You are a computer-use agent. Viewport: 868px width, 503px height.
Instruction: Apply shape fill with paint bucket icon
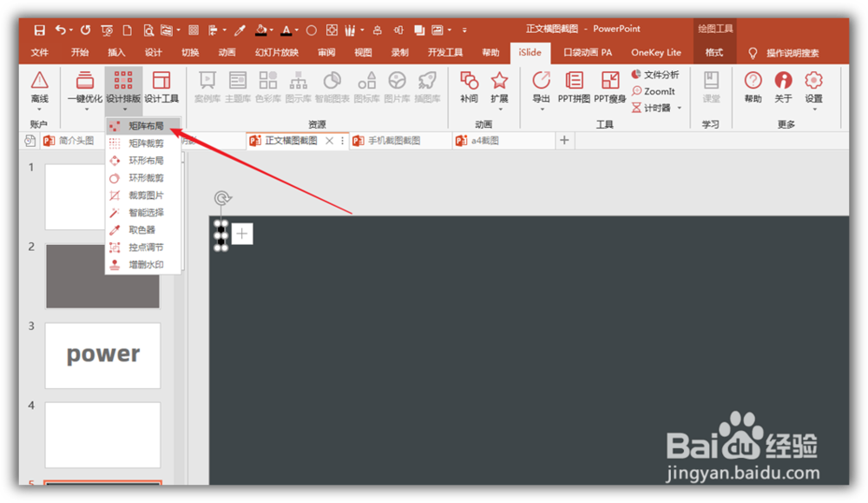tap(260, 30)
